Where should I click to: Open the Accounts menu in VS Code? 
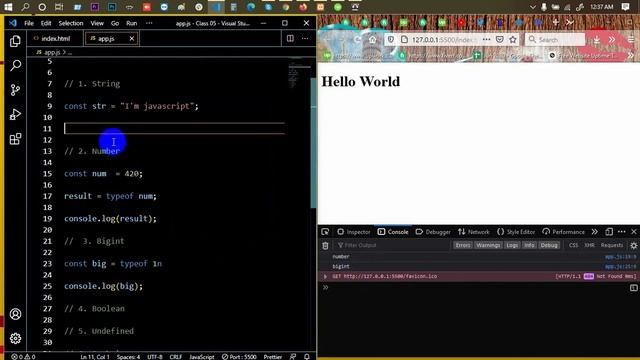click(x=16, y=314)
